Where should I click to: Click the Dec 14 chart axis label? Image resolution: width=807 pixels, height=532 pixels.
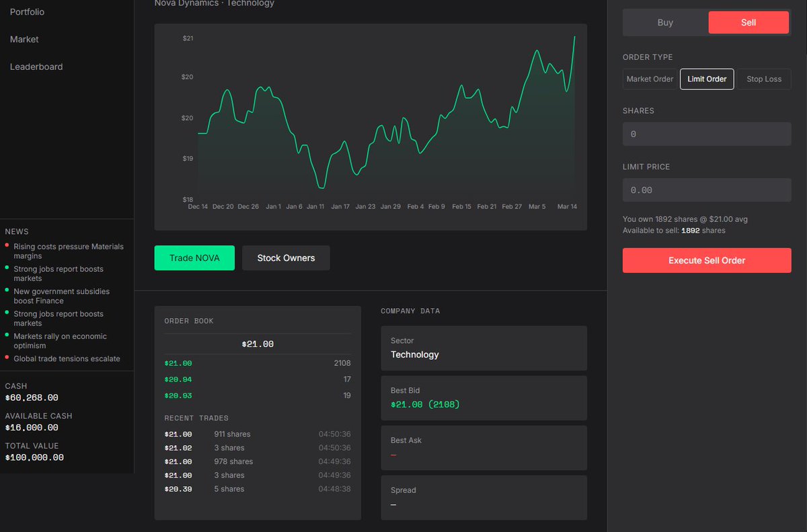coord(198,206)
